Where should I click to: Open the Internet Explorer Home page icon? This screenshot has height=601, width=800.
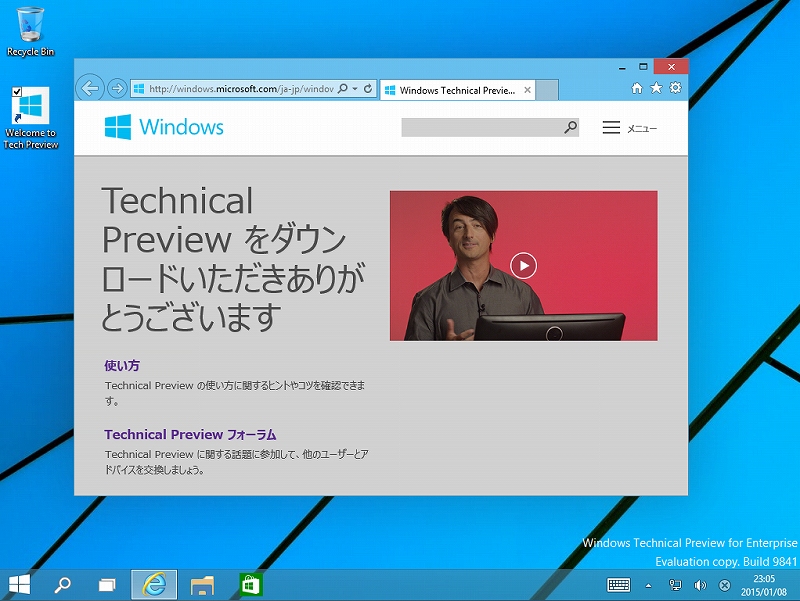pos(637,88)
